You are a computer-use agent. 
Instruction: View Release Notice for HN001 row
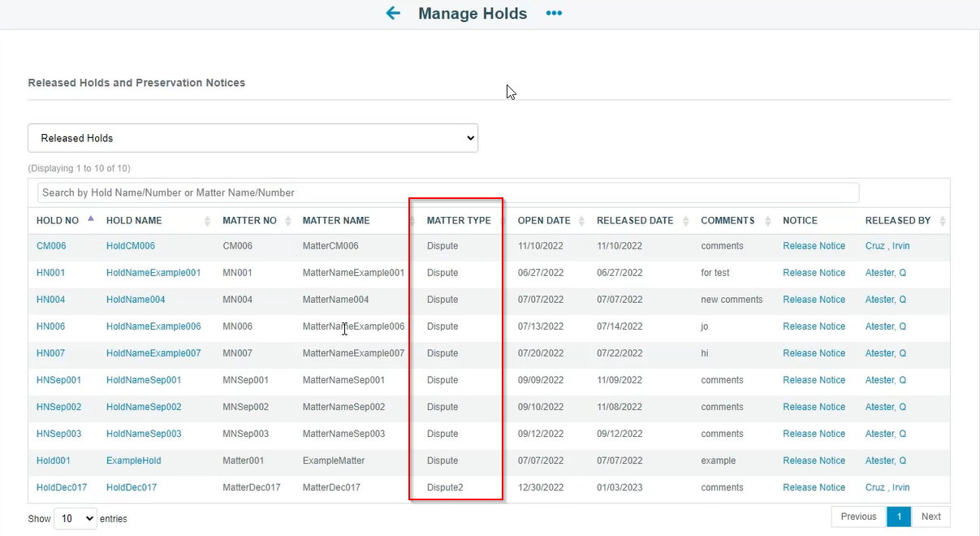814,273
